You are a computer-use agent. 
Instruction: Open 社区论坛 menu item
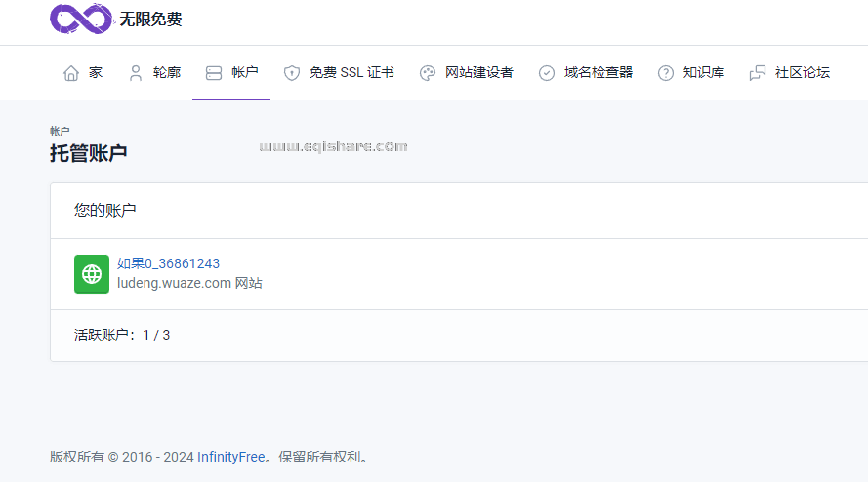point(789,73)
